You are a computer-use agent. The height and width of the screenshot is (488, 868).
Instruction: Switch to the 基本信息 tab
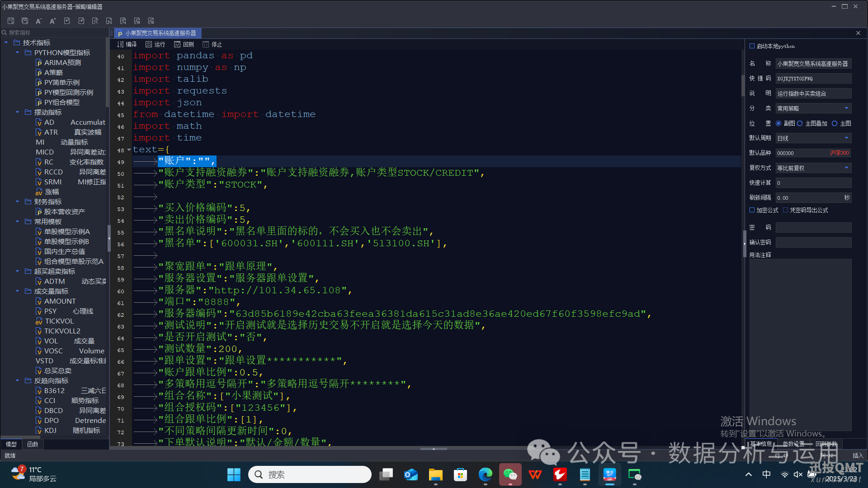coord(761,444)
